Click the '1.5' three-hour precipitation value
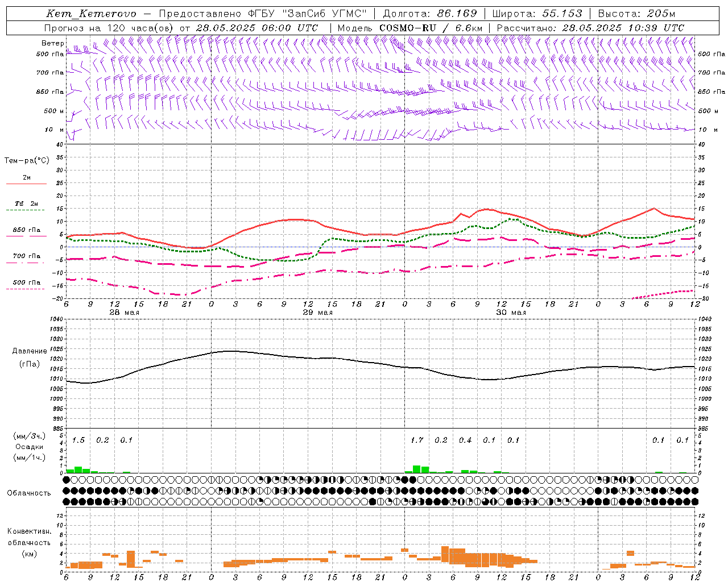Screen dimensions: 728x582 [x=78, y=440]
